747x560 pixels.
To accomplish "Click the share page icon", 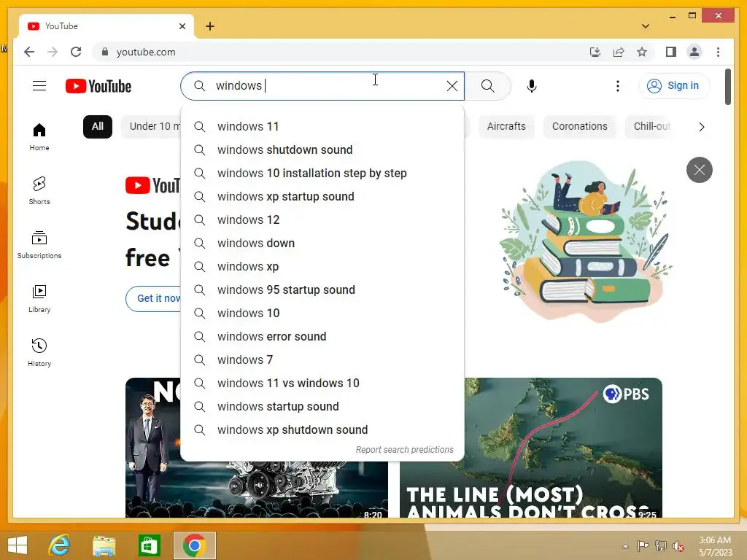I will point(619,52).
